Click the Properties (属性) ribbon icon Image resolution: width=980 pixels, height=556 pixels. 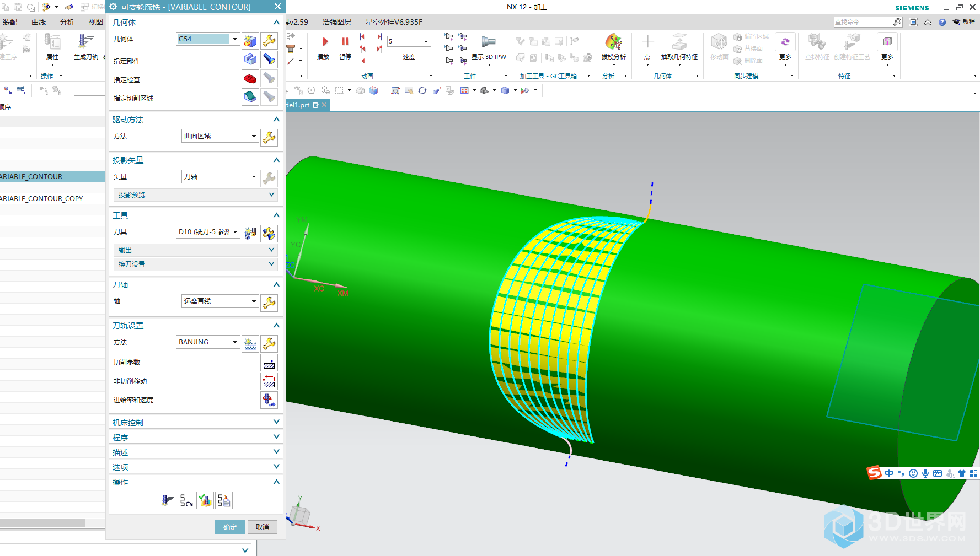coord(52,42)
